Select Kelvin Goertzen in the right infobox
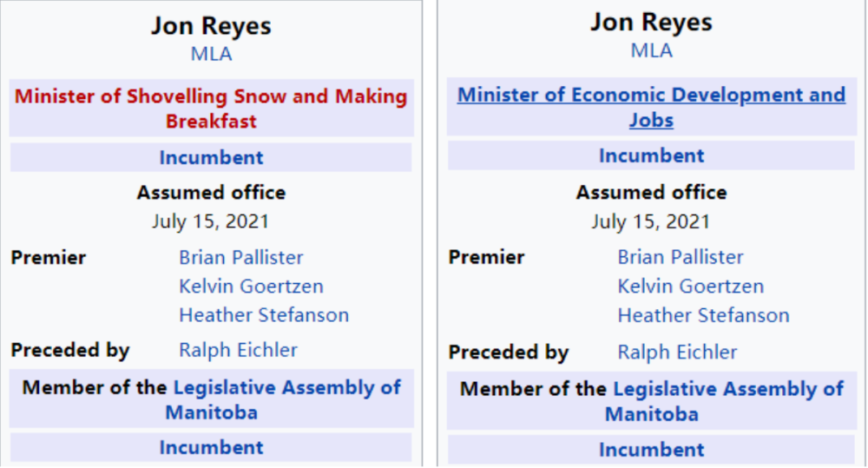The height and width of the screenshot is (468, 868). [691, 286]
